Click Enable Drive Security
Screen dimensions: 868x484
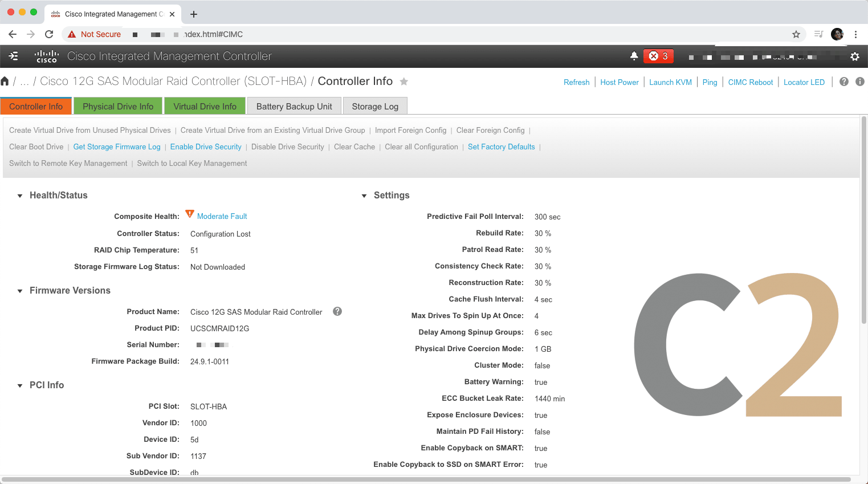pos(206,147)
